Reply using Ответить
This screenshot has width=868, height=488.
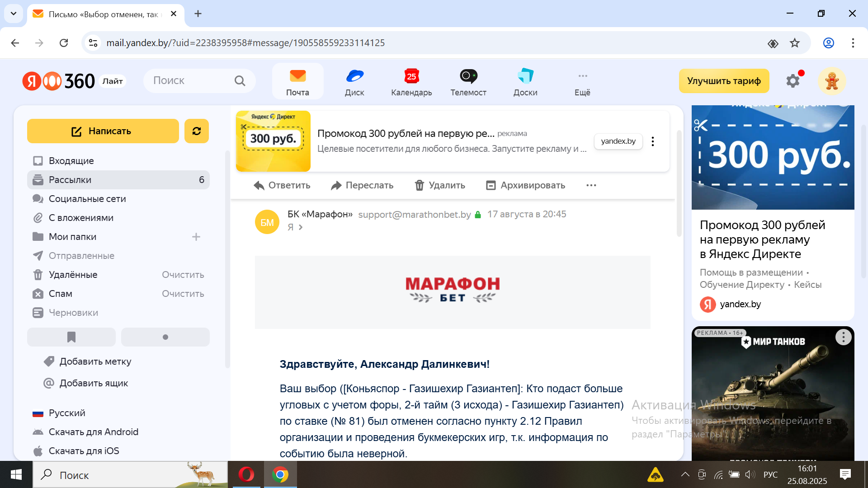pos(282,185)
